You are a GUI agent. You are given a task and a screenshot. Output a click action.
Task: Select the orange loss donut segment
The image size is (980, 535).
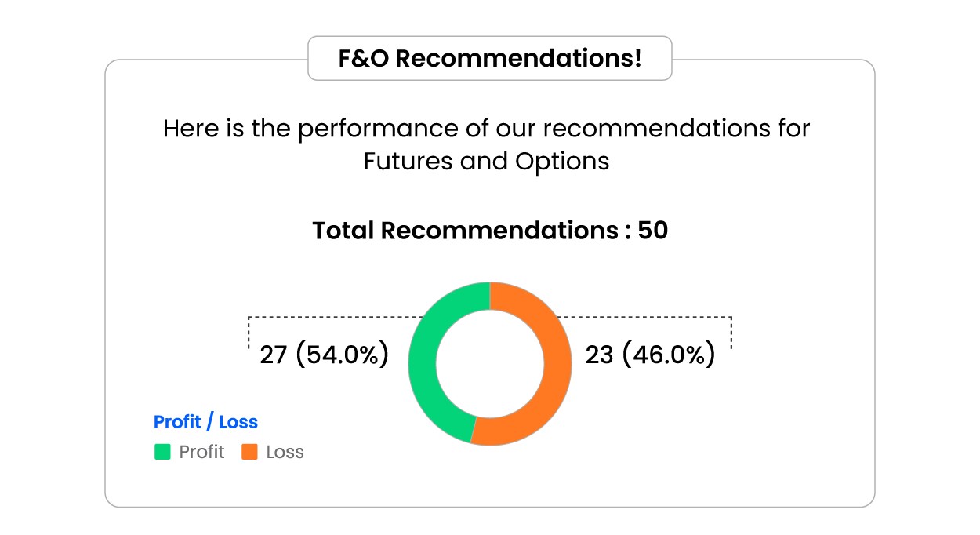pyautogui.click(x=557, y=363)
